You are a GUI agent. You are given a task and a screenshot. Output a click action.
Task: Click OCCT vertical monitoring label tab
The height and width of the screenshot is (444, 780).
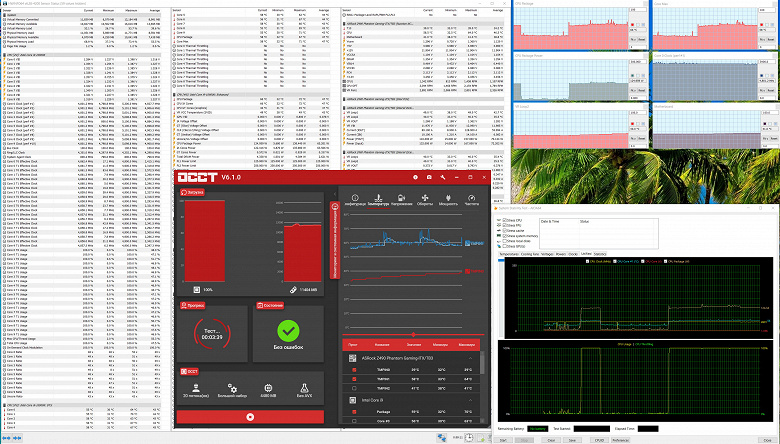[x=335, y=240]
